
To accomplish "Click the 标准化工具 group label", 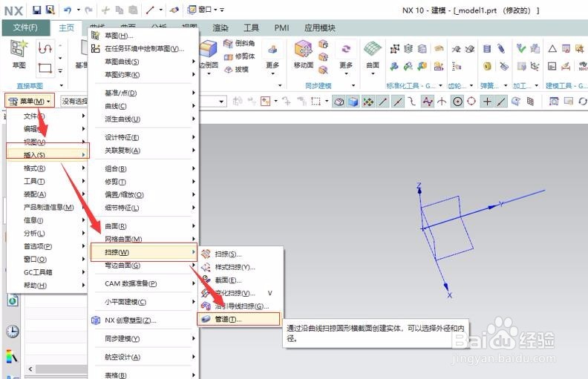I will tap(411, 86).
